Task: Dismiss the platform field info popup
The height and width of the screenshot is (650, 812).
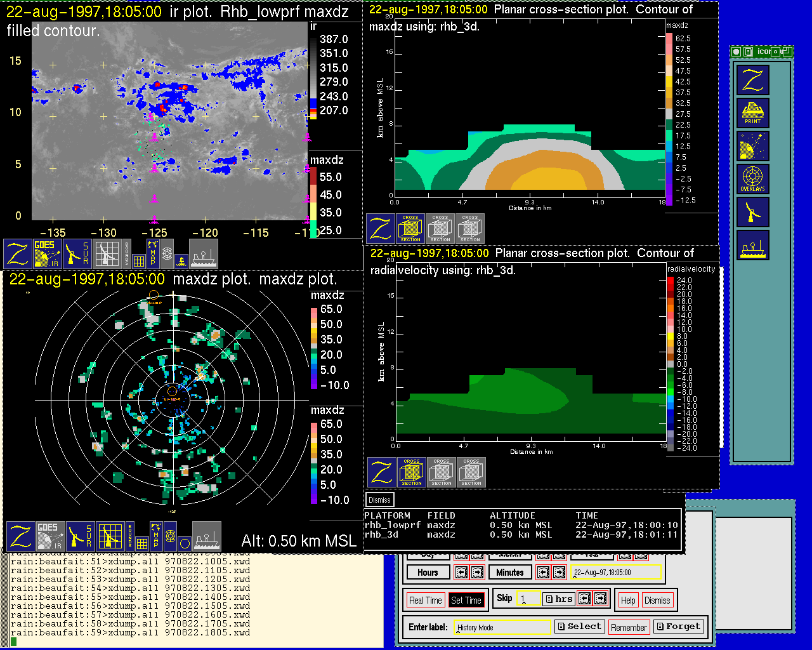Action: pyautogui.click(x=379, y=500)
